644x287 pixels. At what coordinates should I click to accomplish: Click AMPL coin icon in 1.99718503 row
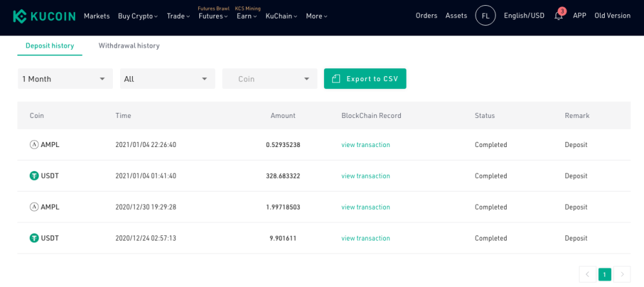pyautogui.click(x=34, y=207)
